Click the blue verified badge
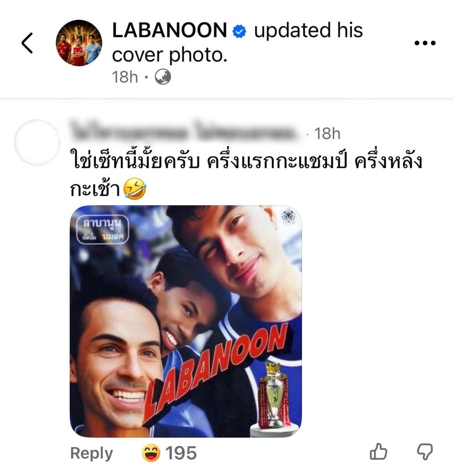 pos(240,31)
